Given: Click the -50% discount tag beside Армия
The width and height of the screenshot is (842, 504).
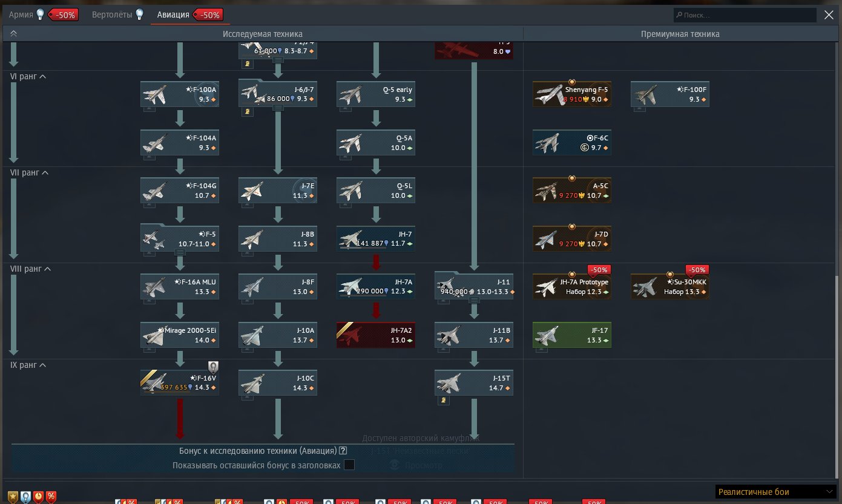Looking at the screenshot, I should click(63, 15).
